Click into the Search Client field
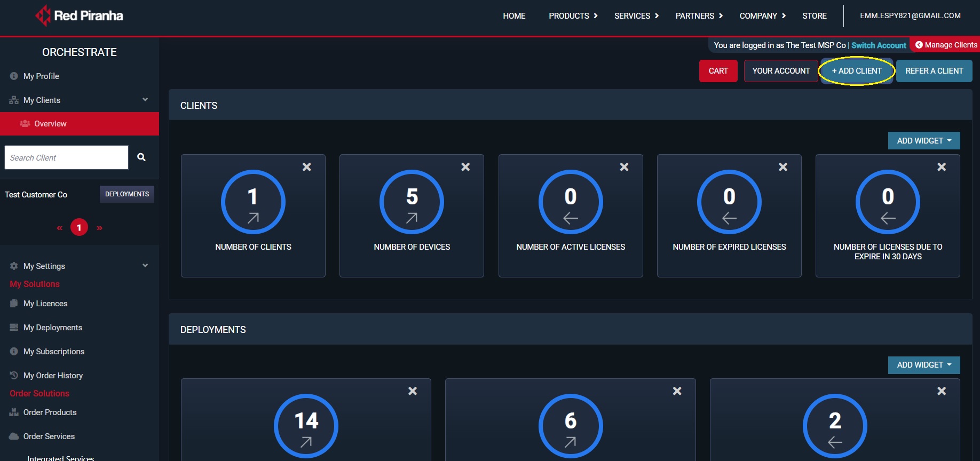The image size is (980, 461). pos(66,157)
